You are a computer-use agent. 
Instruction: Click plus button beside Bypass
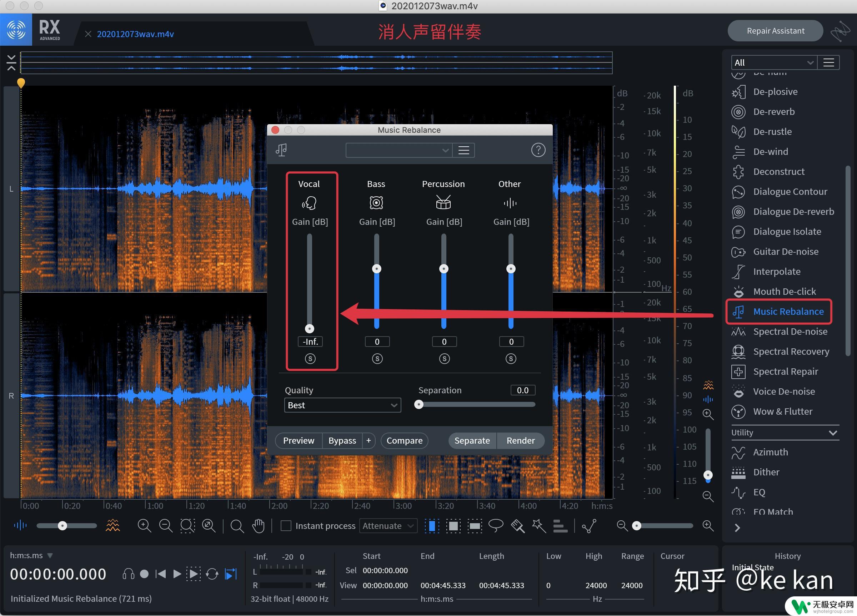click(x=369, y=441)
